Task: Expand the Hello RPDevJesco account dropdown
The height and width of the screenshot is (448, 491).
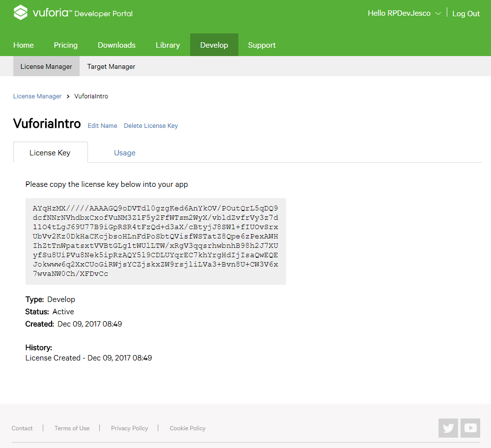Action: [404, 13]
